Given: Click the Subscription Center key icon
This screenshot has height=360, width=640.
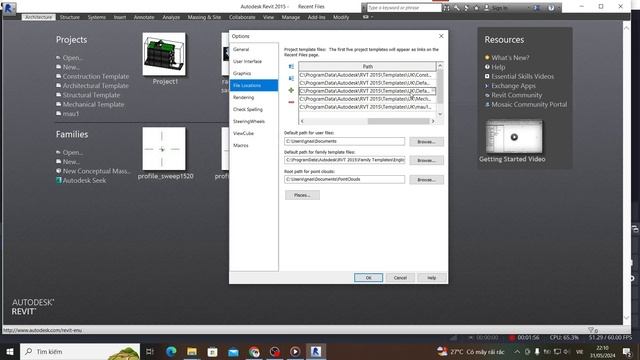Looking at the screenshot, I should coord(457,8).
